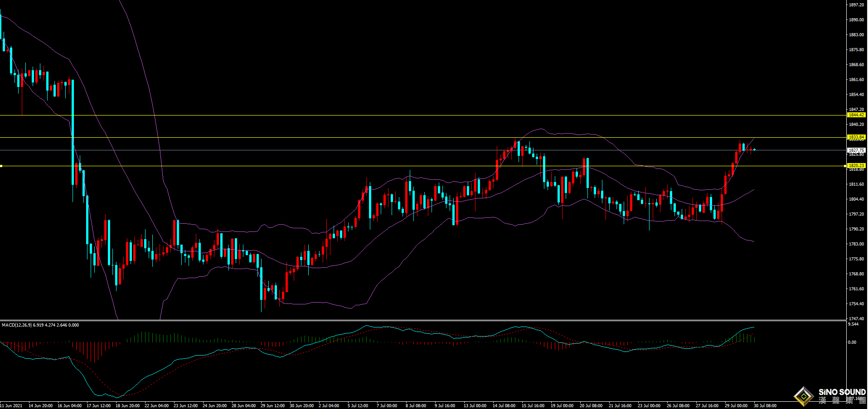Click the 11 Jun 2021 date label

pyautogui.click(x=11, y=406)
